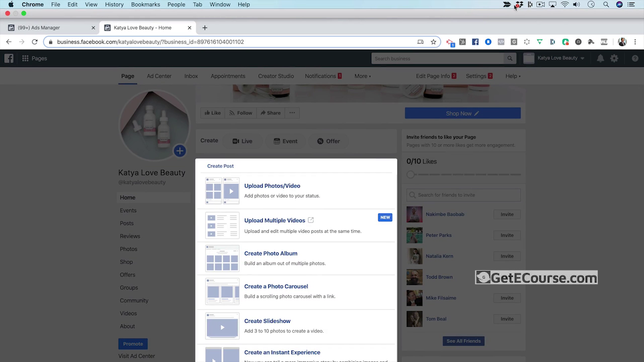Invite Peter Parks to like the page
Screen dimensions: 644x362
(507, 235)
